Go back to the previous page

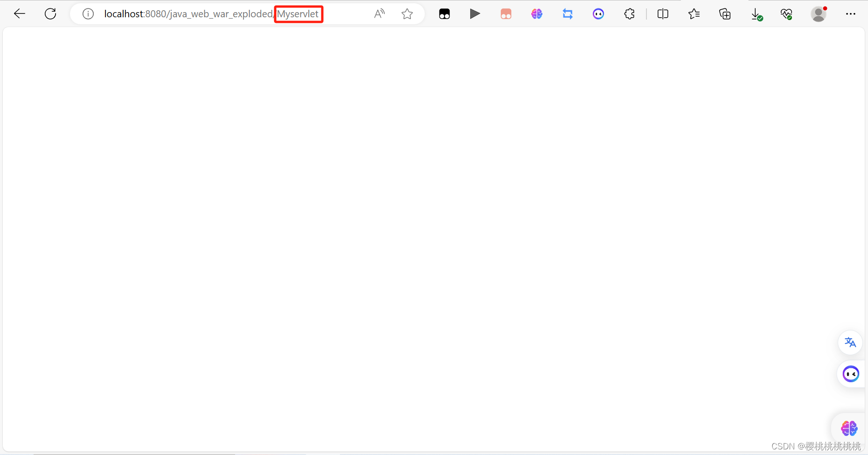coord(20,14)
